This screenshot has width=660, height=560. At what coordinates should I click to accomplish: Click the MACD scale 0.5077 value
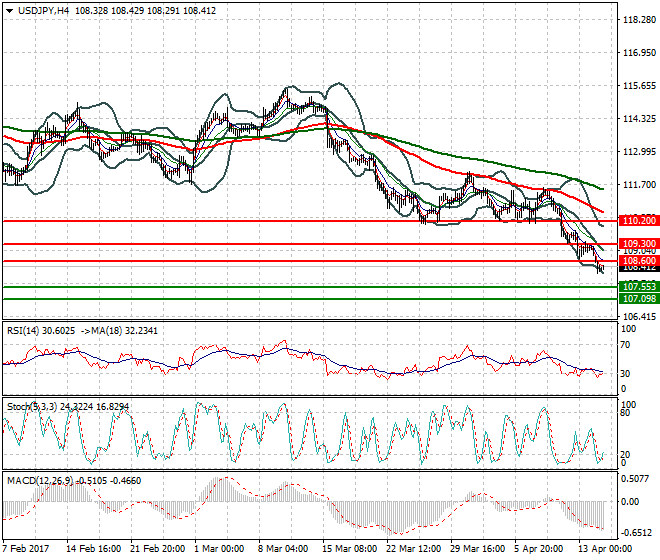636,479
